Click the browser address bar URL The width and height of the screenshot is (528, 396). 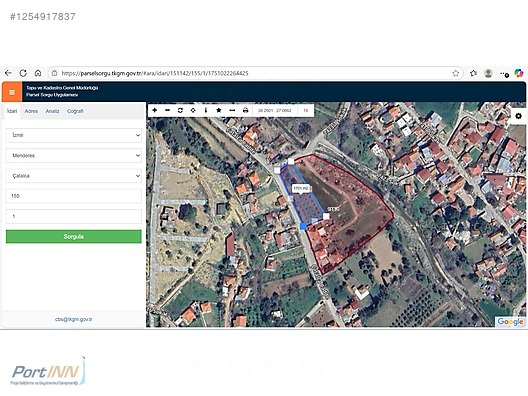click(x=155, y=73)
